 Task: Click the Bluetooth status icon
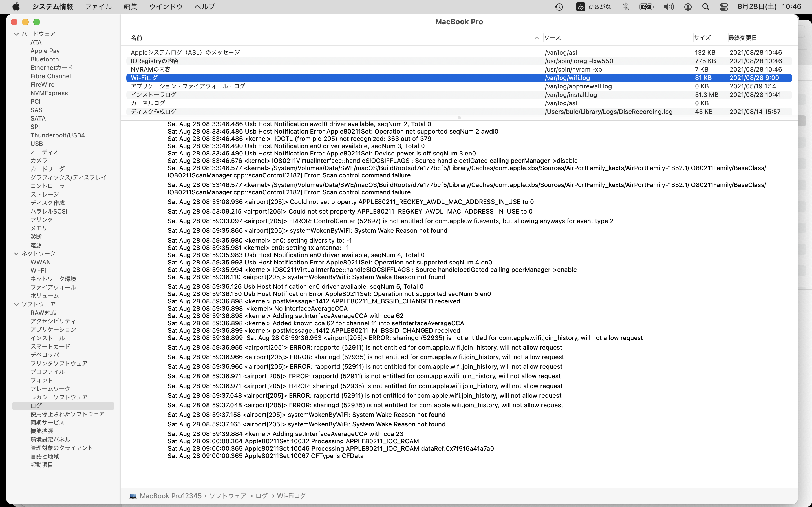pyautogui.click(x=626, y=7)
